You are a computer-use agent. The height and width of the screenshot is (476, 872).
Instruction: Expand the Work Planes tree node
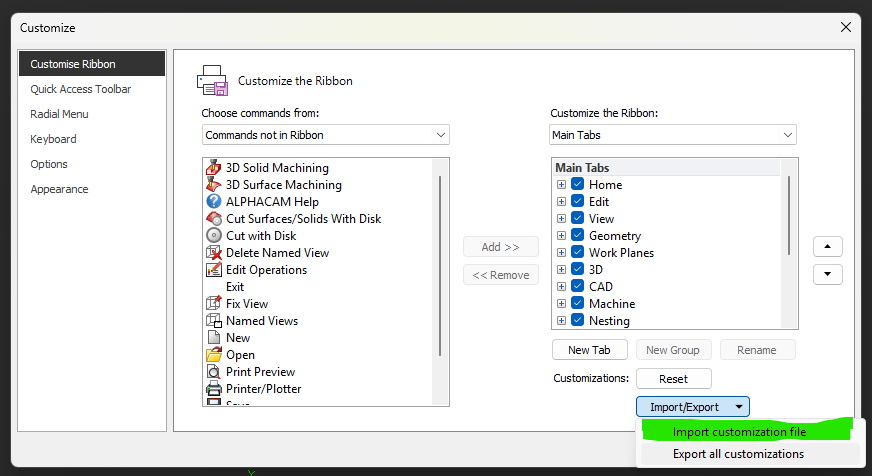(x=562, y=253)
